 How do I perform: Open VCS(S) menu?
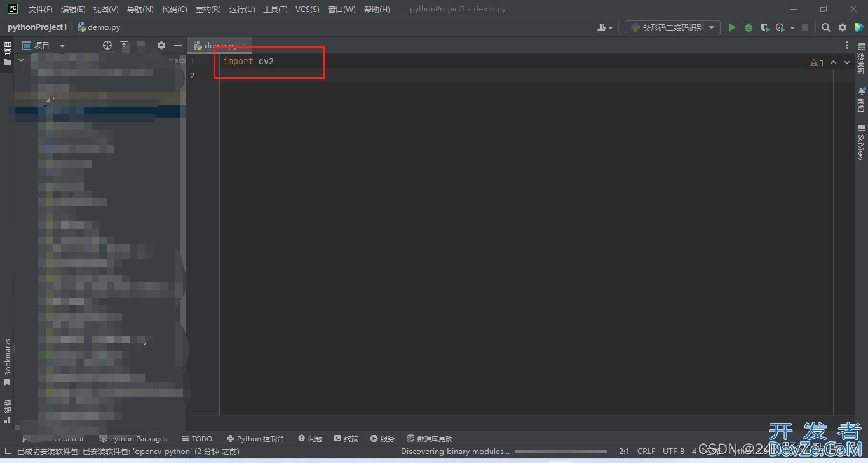coord(308,10)
